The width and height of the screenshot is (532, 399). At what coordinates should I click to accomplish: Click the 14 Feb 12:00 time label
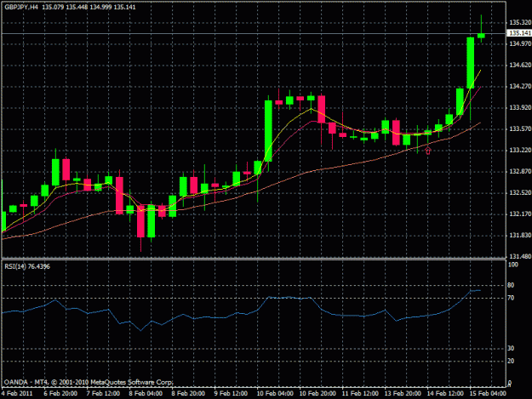[445, 394]
